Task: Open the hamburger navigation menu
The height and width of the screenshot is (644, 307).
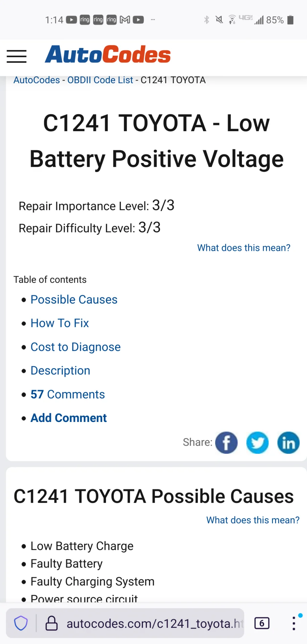Action: [x=16, y=56]
